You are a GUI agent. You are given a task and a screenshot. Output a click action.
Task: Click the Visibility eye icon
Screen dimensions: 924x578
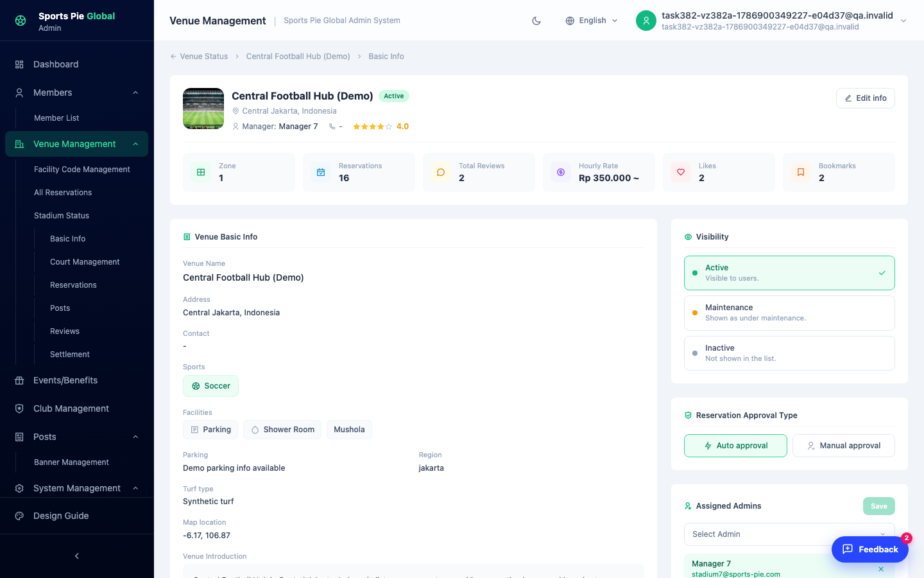tap(688, 237)
